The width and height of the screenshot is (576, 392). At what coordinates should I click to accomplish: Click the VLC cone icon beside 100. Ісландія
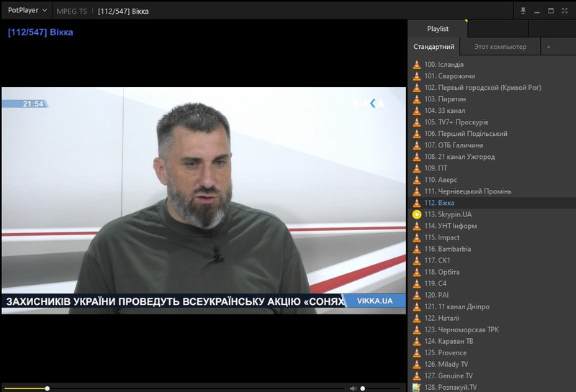pos(417,65)
